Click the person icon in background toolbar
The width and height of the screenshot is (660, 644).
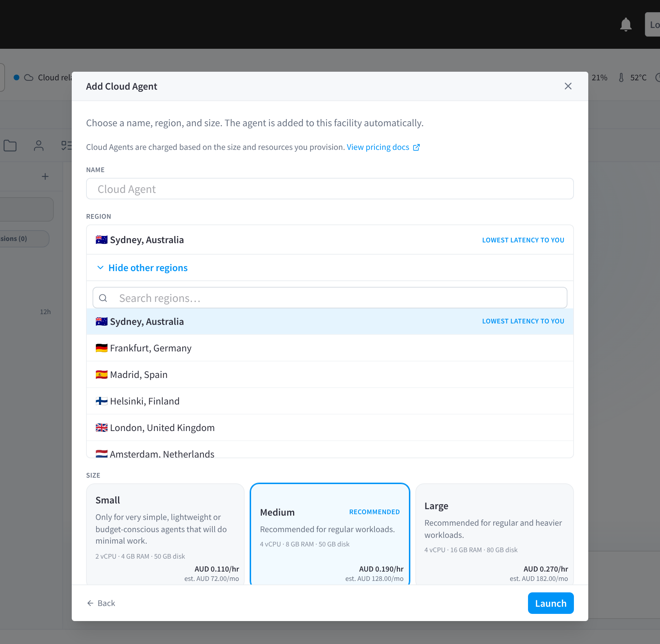(x=39, y=146)
